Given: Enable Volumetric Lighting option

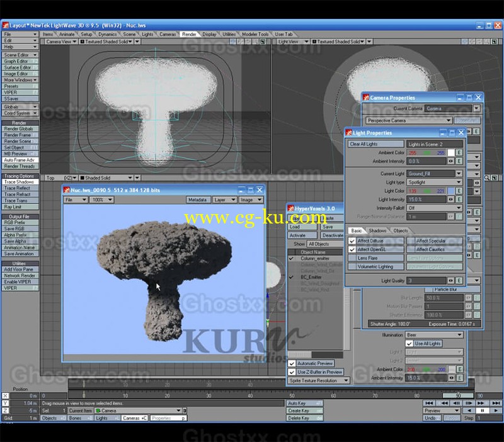Looking at the screenshot, I should click(375, 266).
